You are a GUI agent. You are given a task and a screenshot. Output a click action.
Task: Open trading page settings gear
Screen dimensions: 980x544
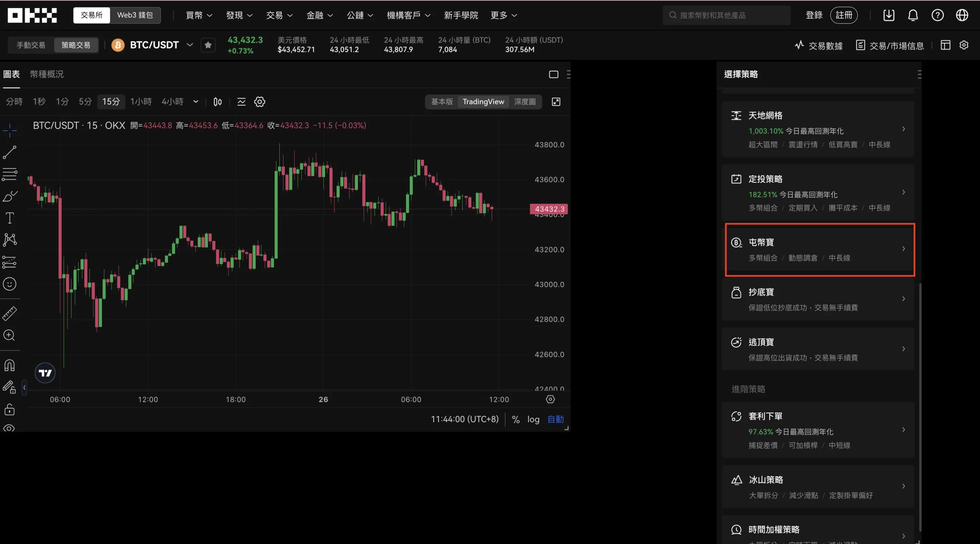click(x=964, y=45)
